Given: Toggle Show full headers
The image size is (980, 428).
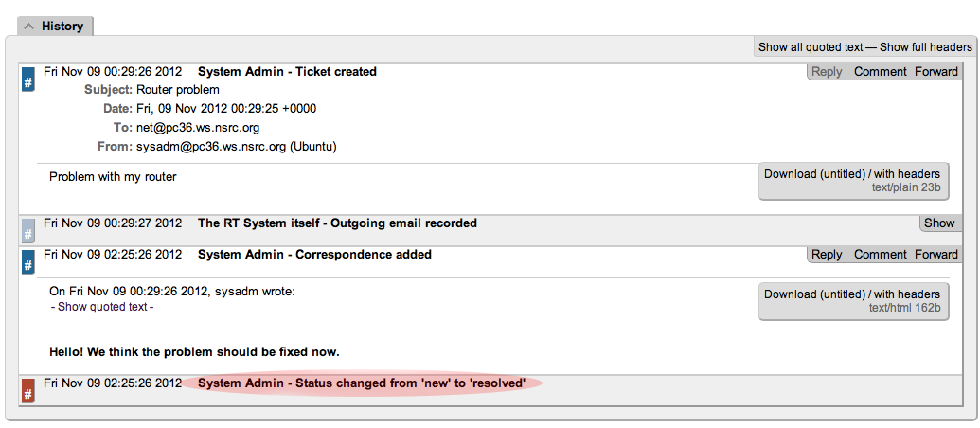Looking at the screenshot, I should 926,47.
